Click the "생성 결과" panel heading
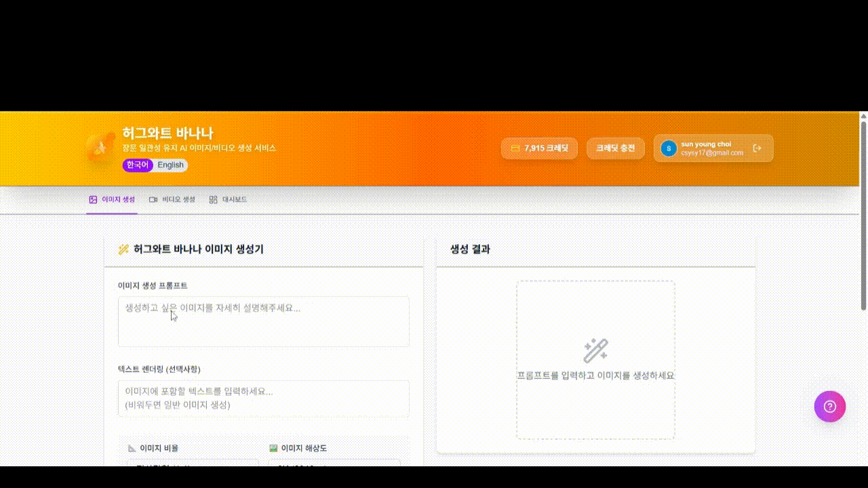868x488 pixels. 470,249
